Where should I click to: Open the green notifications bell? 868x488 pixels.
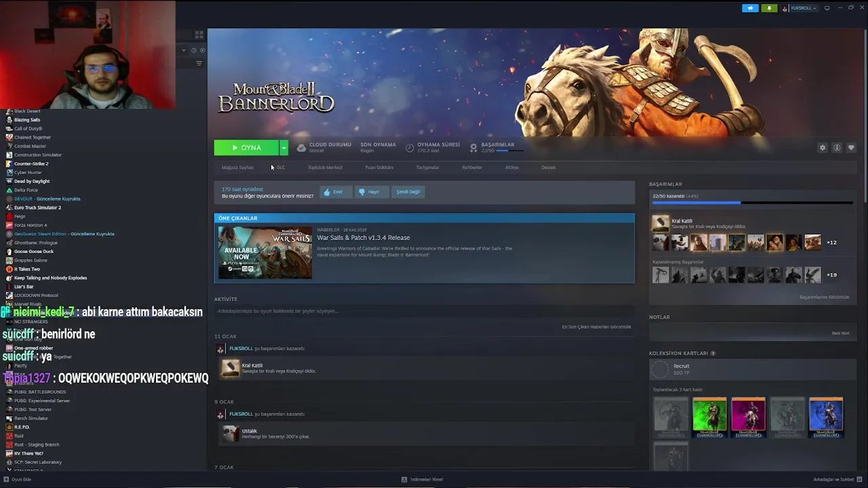769,8
